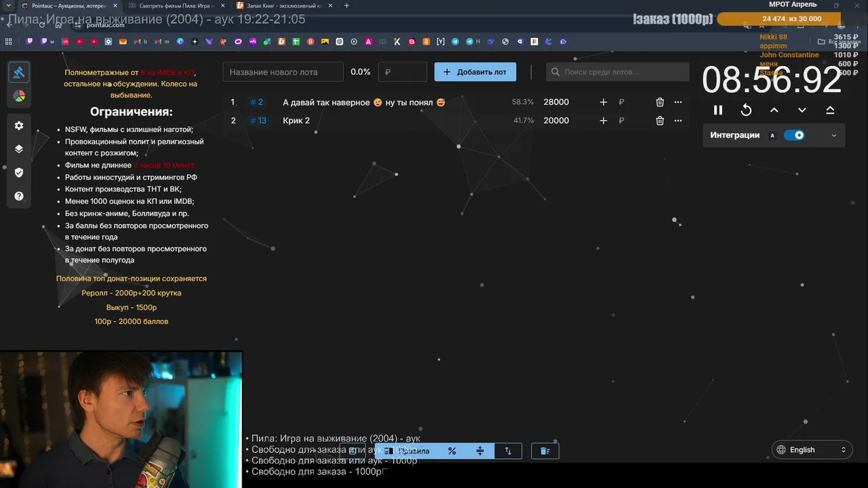Open a new browser tab

[x=347, y=5]
